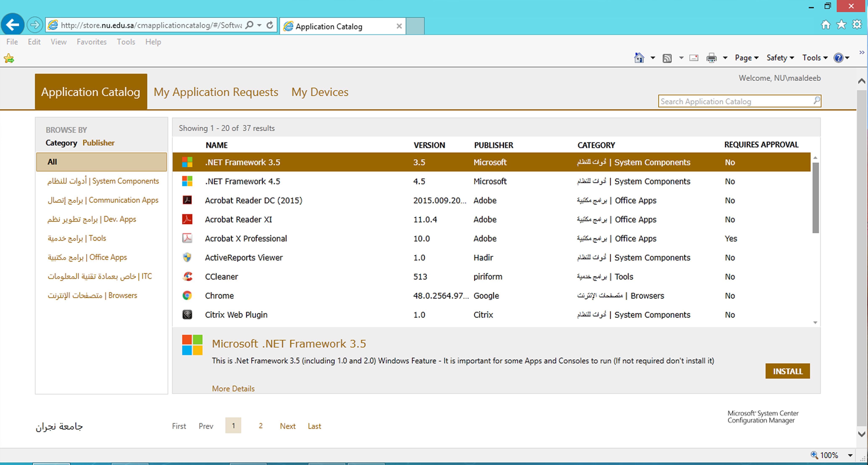Open the Favorites menu
Viewport: 868px width, 465px height.
[x=92, y=42]
